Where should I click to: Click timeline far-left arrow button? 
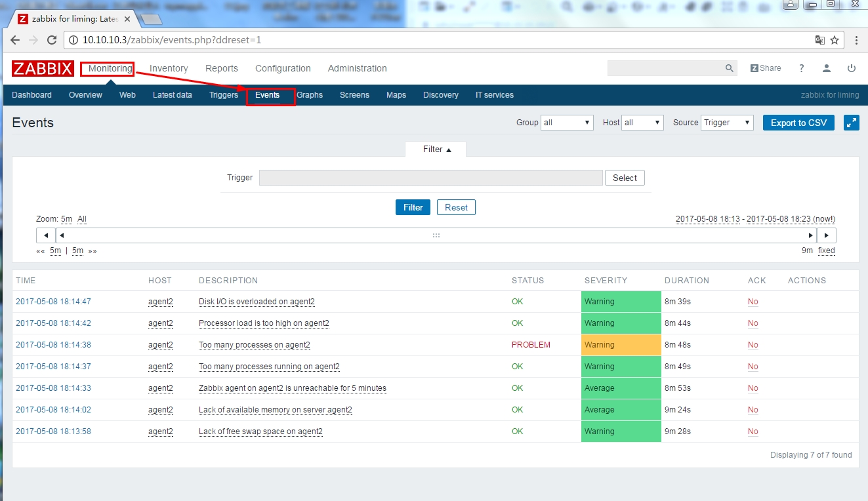point(45,235)
